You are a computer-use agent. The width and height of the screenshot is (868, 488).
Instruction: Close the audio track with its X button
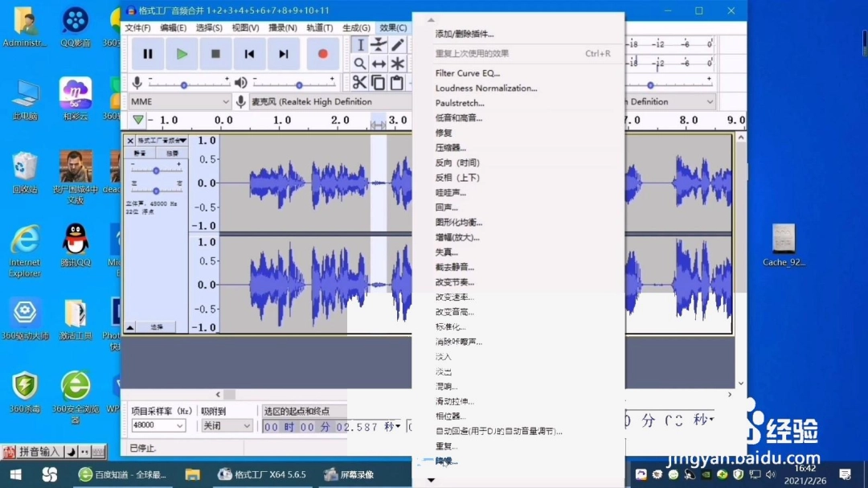tap(130, 141)
